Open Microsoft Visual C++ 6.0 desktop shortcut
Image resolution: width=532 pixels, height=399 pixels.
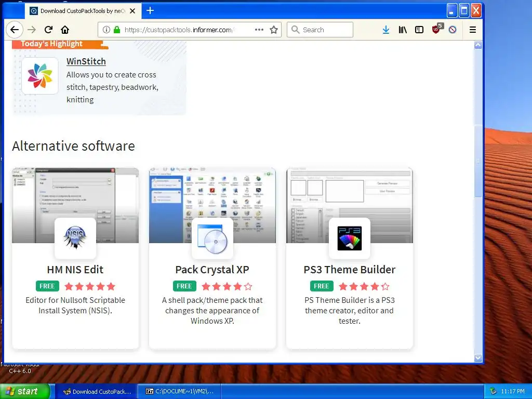(20, 368)
